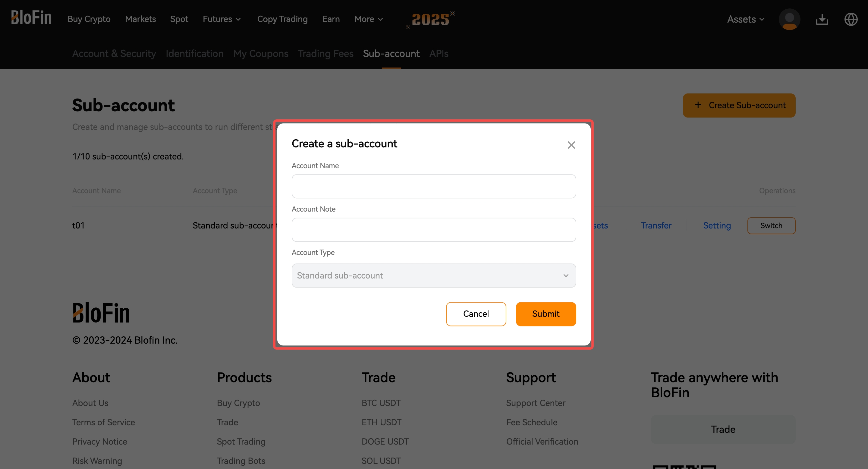Open the Futures dropdown menu
The height and width of the screenshot is (469, 868).
coord(222,19)
